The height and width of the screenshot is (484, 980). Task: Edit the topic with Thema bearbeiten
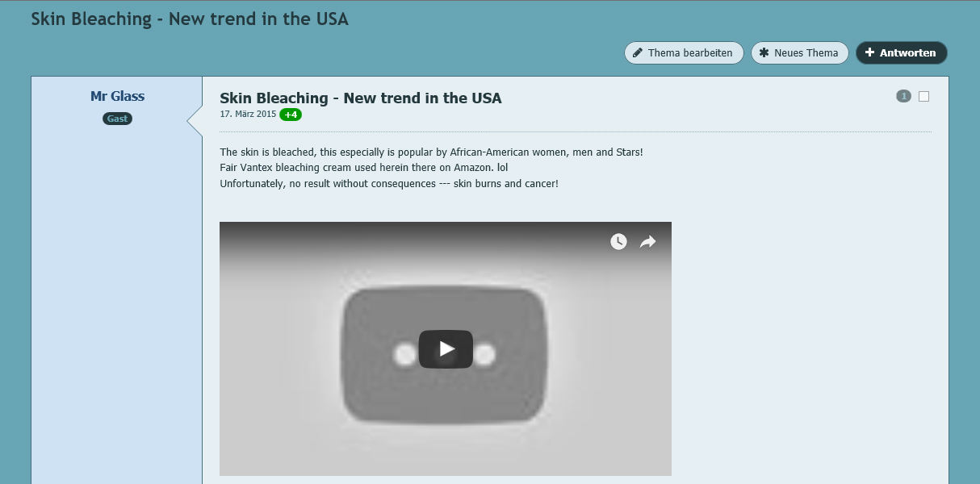point(684,53)
